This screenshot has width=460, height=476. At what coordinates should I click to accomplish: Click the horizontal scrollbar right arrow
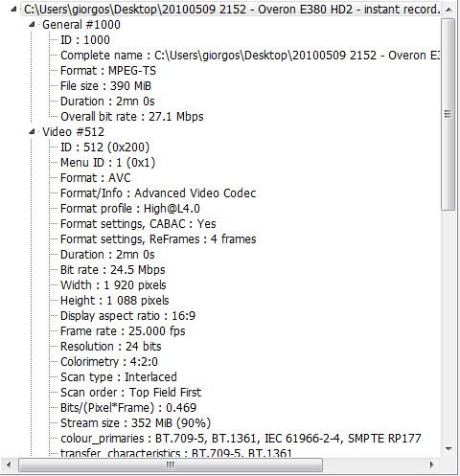432,465
